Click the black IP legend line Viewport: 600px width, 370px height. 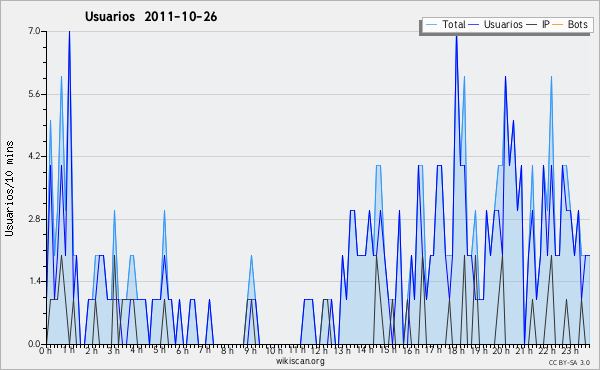pos(532,25)
